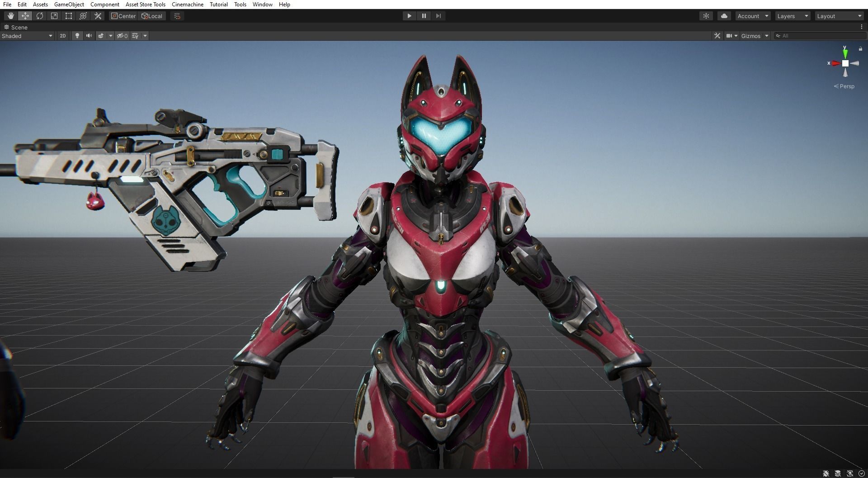Image resolution: width=868 pixels, height=478 pixels.
Task: Switch Persp projection label
Action: [844, 86]
